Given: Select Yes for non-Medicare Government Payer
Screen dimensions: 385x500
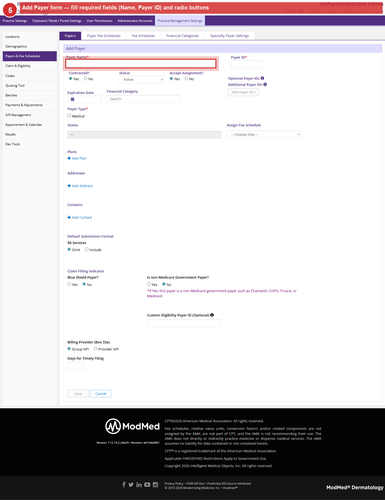Looking at the screenshot, I should 149,284.
